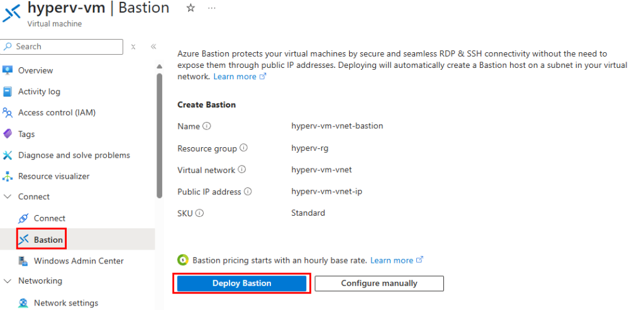Click the Activity log icon

[x=8, y=92]
